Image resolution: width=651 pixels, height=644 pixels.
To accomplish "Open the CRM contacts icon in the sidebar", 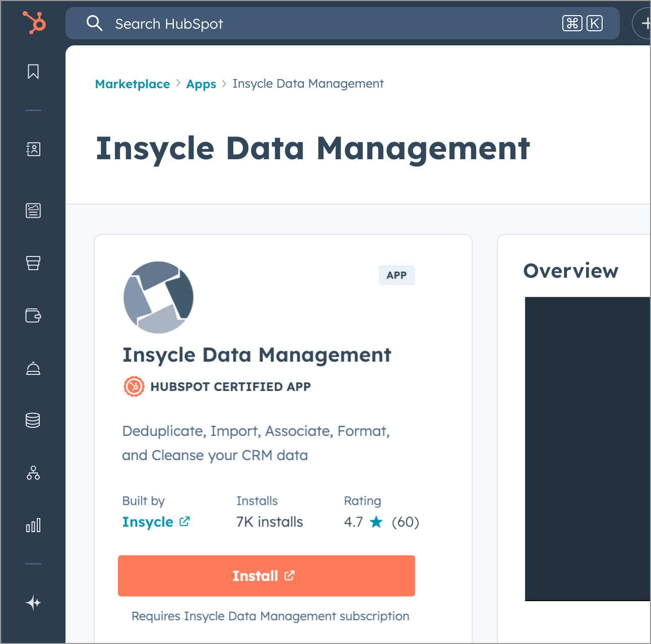I will [33, 149].
